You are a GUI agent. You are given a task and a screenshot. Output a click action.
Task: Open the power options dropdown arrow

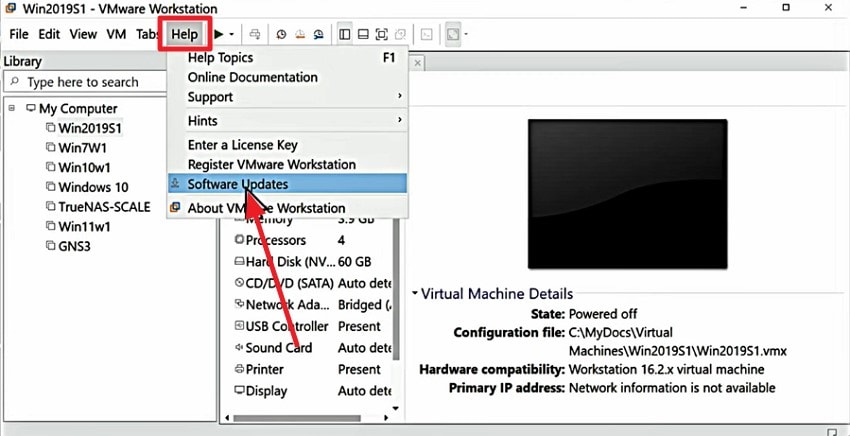(x=231, y=34)
